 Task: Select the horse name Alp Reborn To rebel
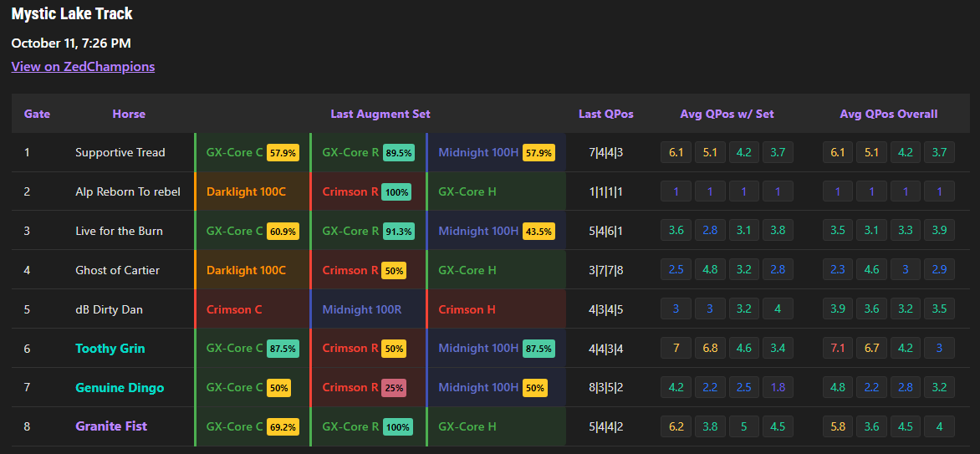tap(128, 192)
